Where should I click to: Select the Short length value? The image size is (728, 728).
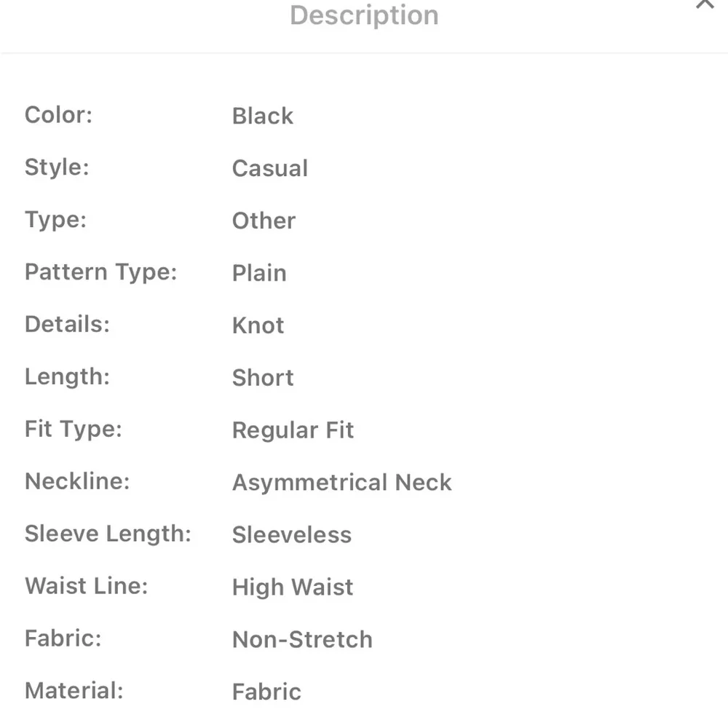pyautogui.click(x=263, y=377)
